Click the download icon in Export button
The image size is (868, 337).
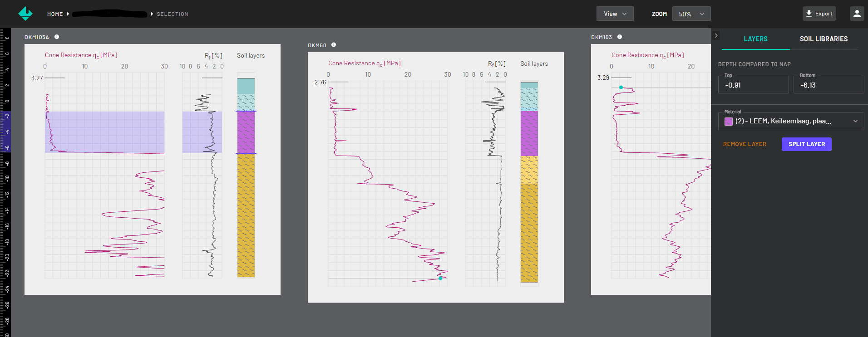[x=809, y=14]
